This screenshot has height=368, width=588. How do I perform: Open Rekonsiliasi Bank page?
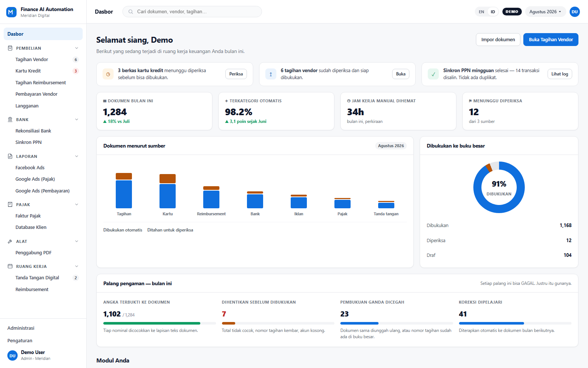tap(43, 131)
